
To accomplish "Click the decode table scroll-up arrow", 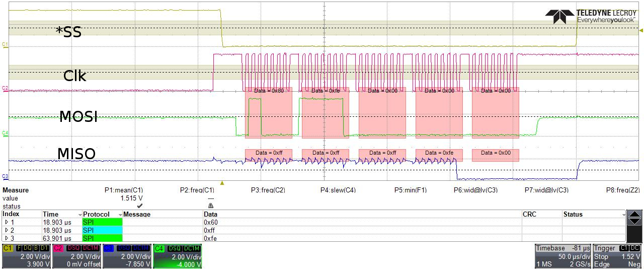I will pos(635,214).
